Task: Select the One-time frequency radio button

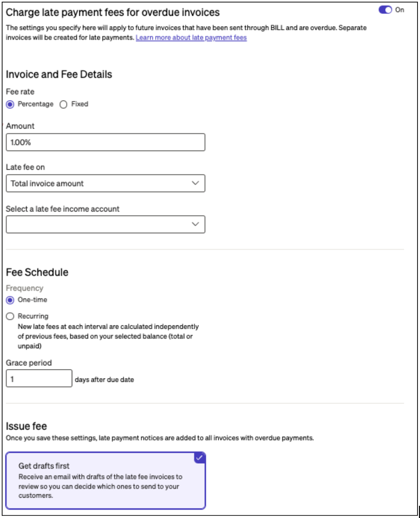Action: click(x=10, y=300)
